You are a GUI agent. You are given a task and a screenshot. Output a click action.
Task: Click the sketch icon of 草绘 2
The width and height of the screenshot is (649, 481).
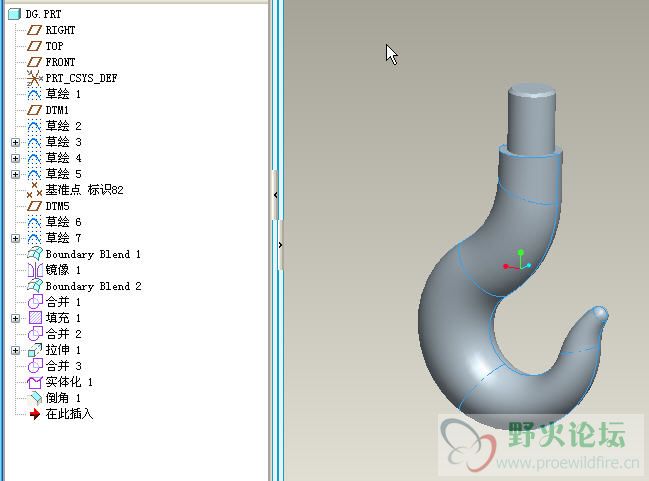coord(34,126)
